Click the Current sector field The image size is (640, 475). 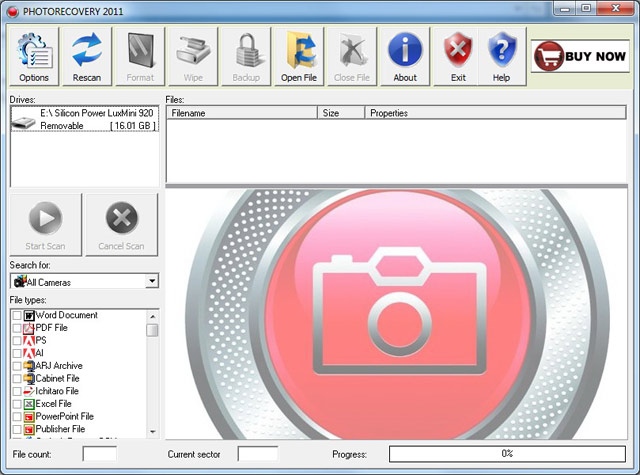(258, 454)
